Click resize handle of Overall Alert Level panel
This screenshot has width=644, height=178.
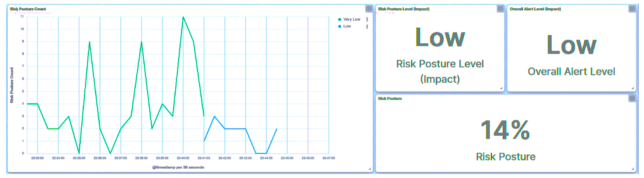click(632, 88)
